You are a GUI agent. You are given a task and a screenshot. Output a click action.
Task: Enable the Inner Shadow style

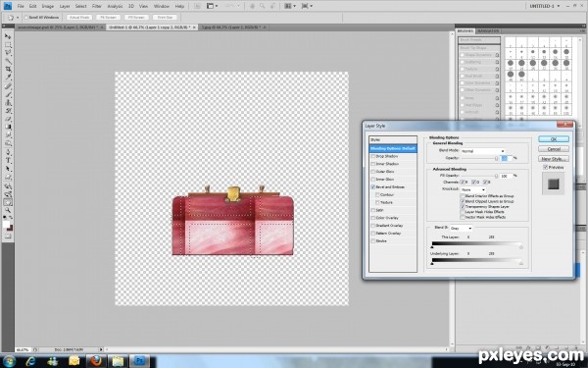(x=373, y=164)
